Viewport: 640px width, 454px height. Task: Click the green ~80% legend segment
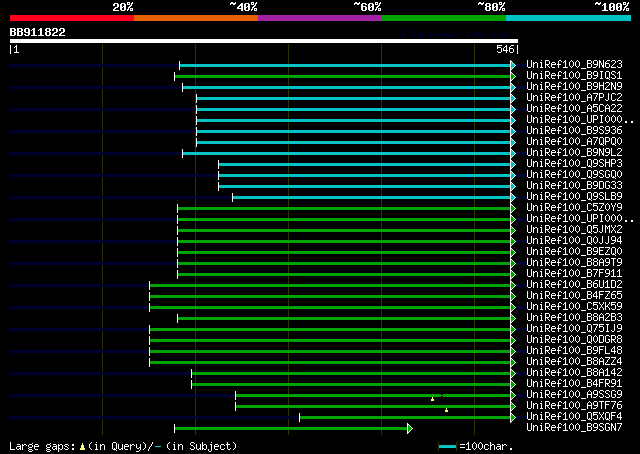[444, 18]
